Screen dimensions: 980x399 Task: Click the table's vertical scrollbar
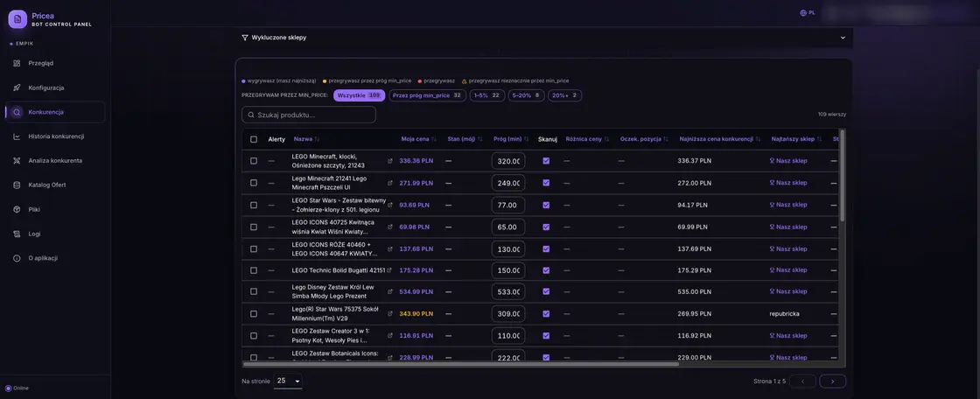[x=843, y=175]
